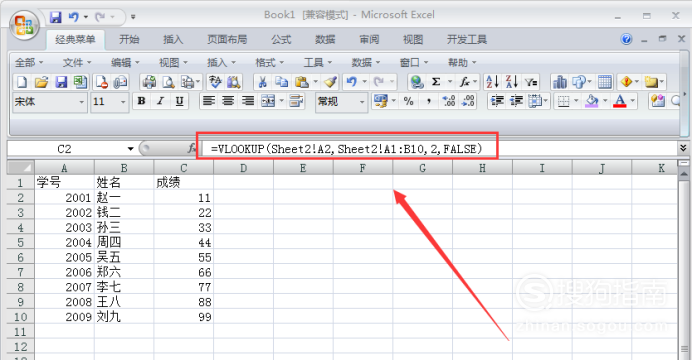Select the Format Painter brush icon
The image size is (692, 360).
tap(330, 82)
